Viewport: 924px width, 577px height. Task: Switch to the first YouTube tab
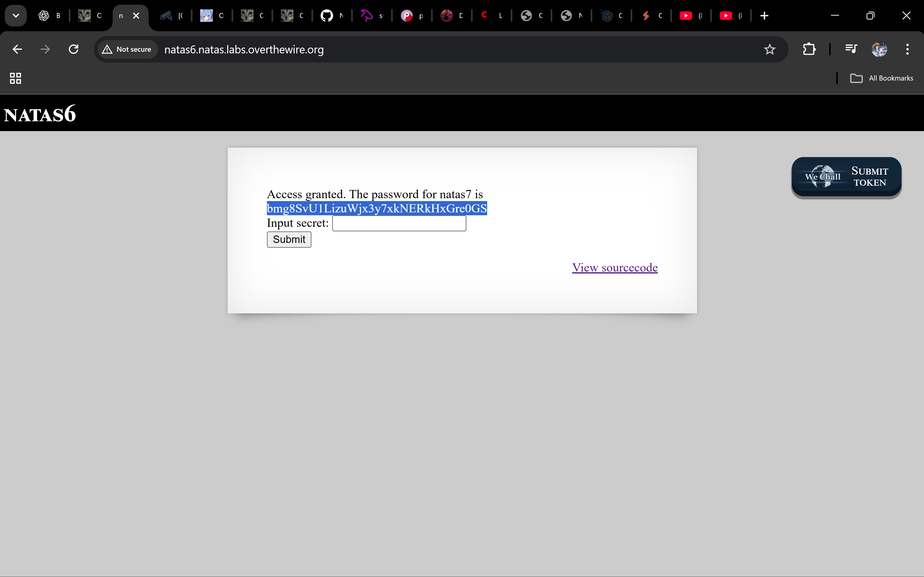[x=691, y=16]
